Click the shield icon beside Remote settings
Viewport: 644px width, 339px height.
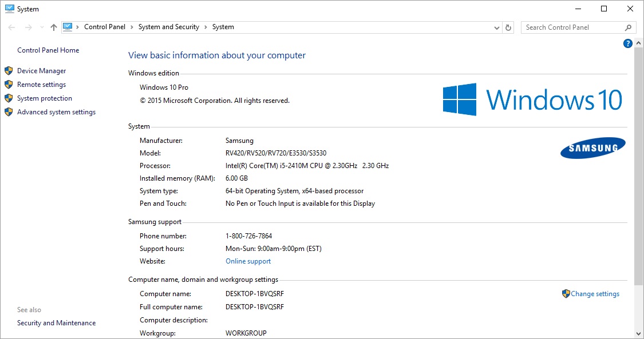[9, 85]
